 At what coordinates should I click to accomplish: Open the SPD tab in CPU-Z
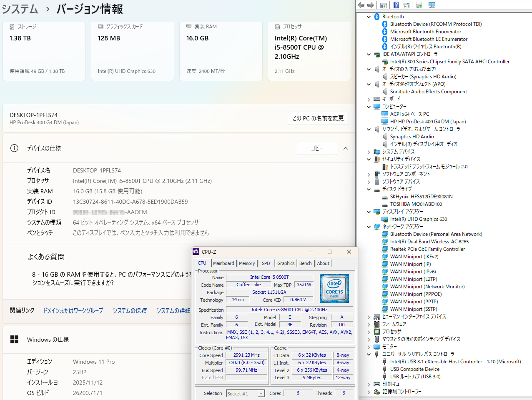pyautogui.click(x=266, y=263)
